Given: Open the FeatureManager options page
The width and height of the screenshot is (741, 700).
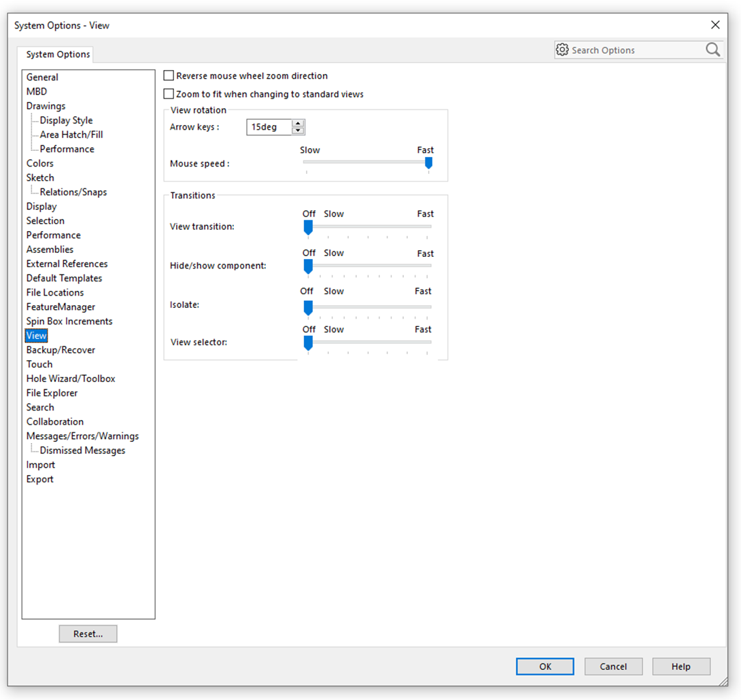Looking at the screenshot, I should 59,307.
